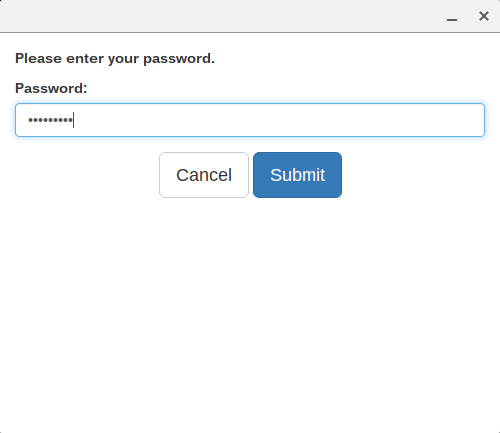Minimize the password dialog window
This screenshot has width=500, height=433.
point(452,20)
